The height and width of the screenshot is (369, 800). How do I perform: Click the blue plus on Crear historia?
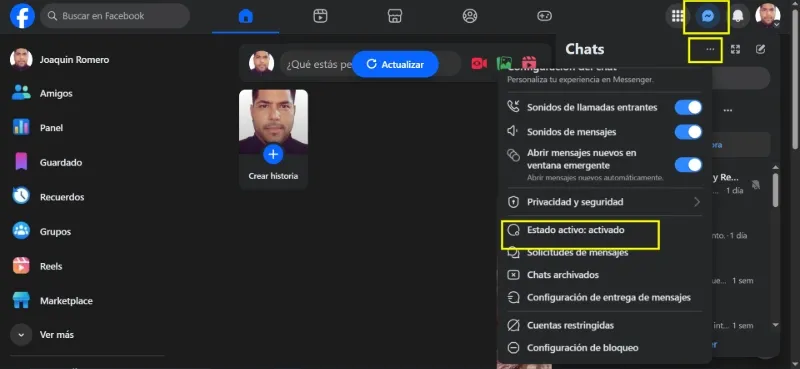[273, 154]
